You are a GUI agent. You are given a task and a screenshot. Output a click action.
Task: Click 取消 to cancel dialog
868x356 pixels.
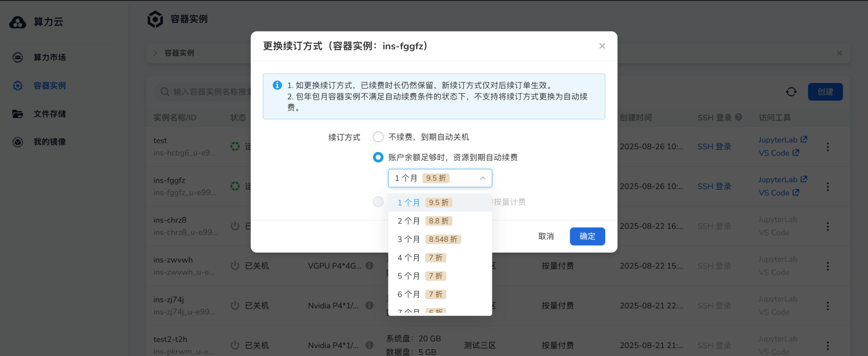[546, 236]
